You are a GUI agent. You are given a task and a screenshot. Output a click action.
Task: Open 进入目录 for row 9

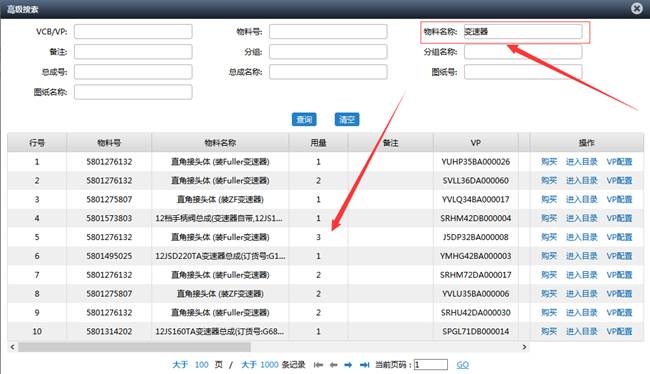pyautogui.click(x=582, y=313)
